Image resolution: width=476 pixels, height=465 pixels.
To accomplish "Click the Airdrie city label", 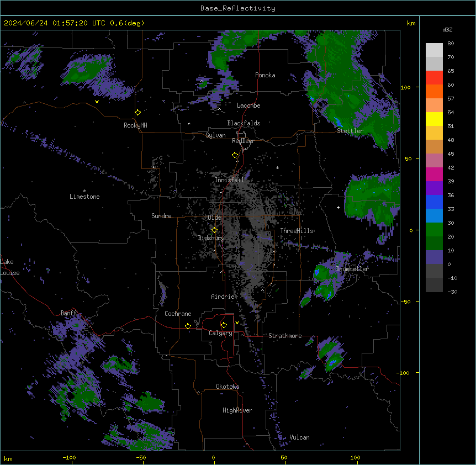I will 223,297.
